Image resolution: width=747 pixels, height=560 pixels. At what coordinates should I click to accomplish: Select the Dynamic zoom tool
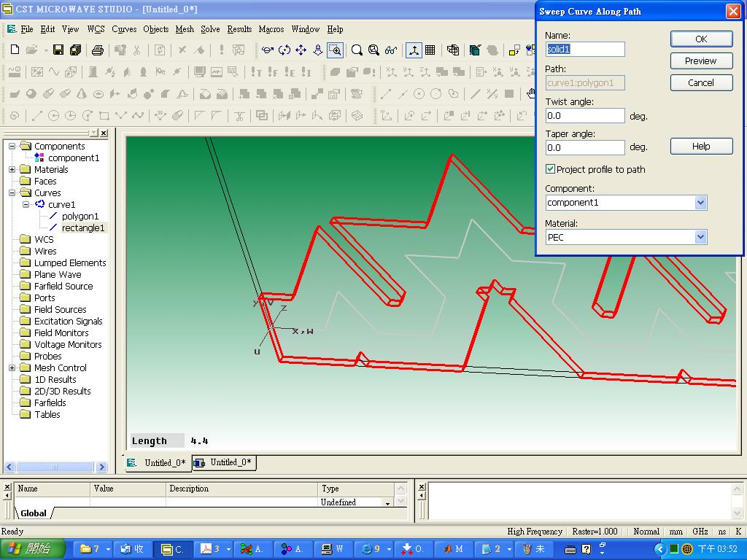click(x=318, y=50)
